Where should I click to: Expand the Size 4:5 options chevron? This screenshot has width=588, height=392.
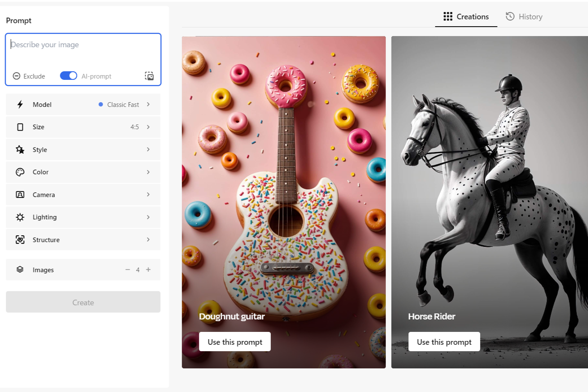pos(148,127)
